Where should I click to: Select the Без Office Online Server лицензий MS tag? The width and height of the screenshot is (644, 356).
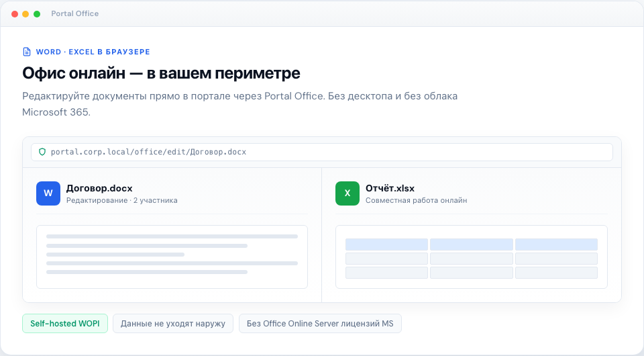point(320,324)
